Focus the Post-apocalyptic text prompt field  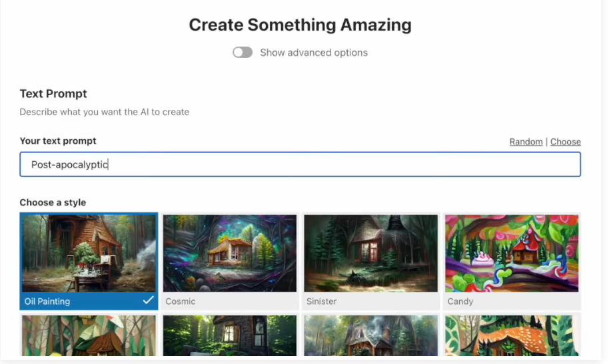300,164
